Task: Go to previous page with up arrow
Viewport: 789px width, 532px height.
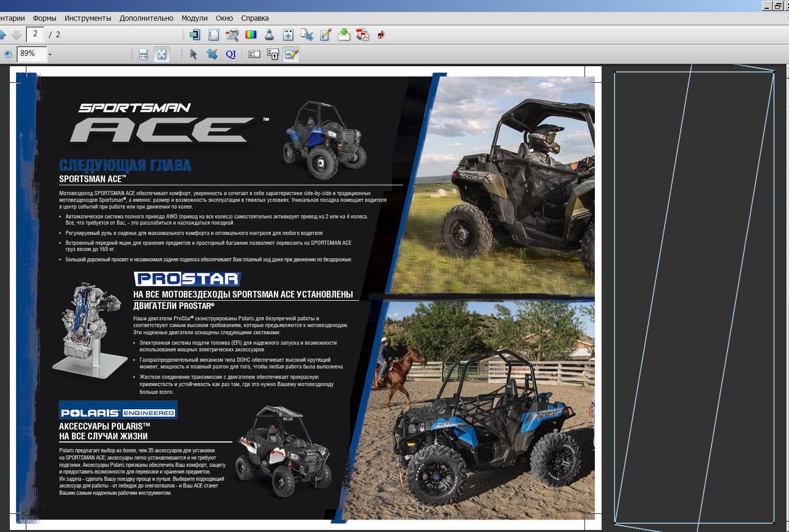Action: 3,35
